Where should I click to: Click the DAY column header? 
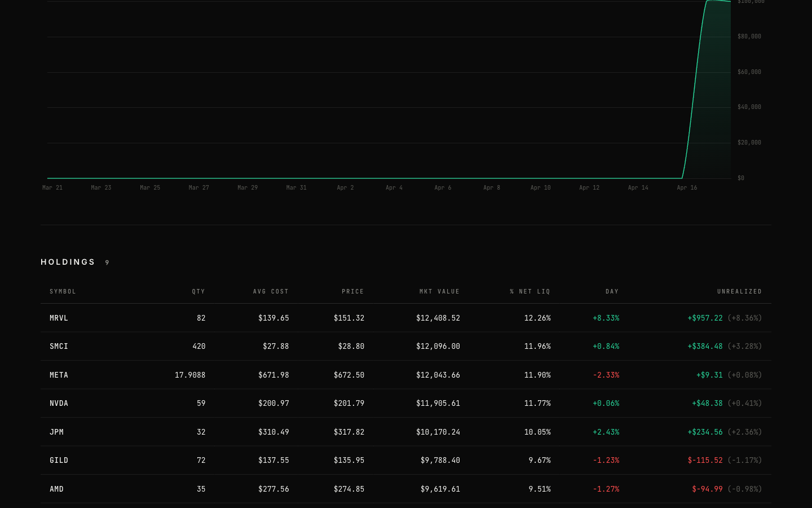click(x=612, y=292)
